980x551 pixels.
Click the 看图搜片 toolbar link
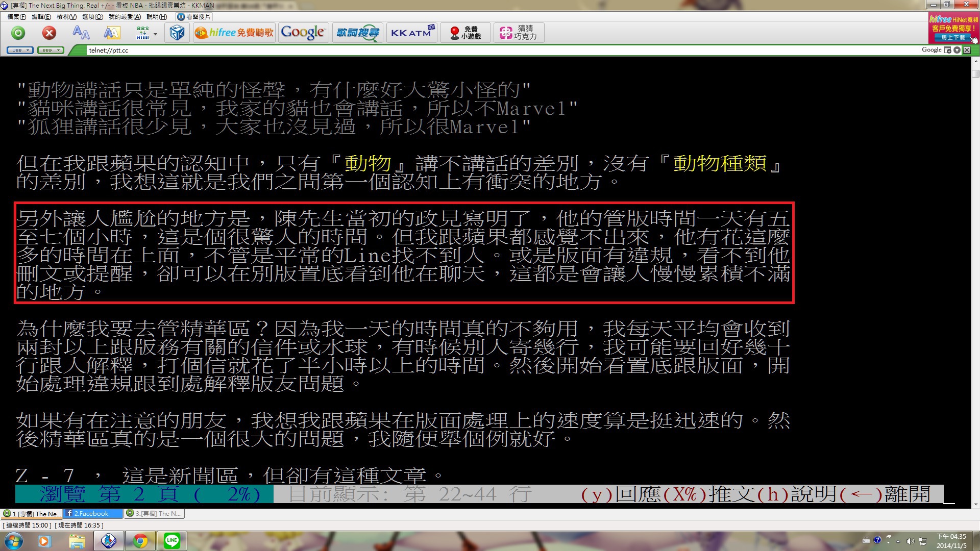(x=194, y=17)
